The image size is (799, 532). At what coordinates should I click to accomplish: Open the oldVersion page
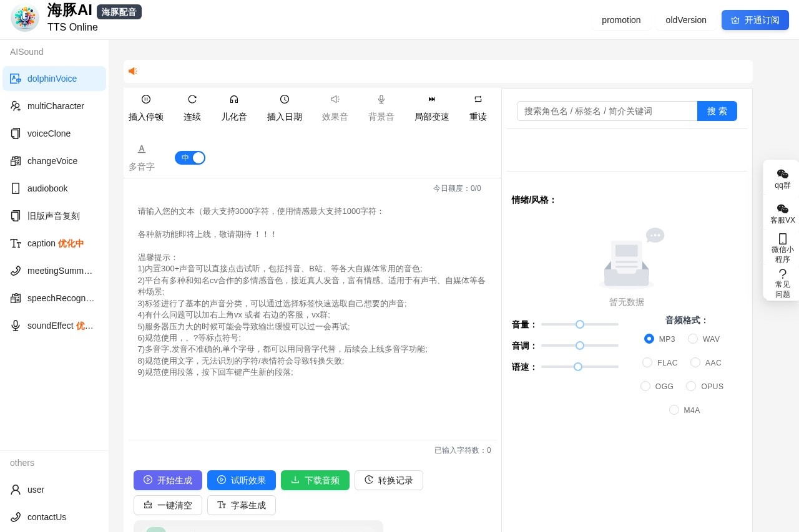tap(686, 20)
